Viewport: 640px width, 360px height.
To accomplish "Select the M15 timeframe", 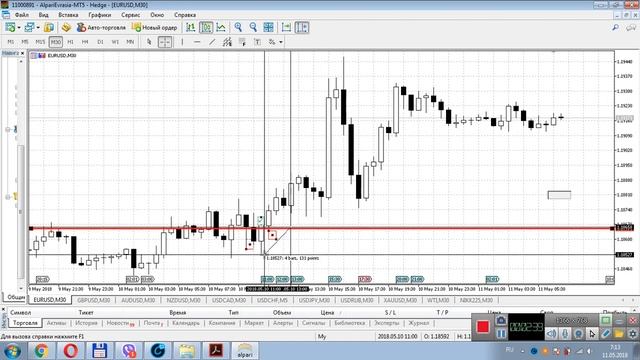I will point(40,42).
